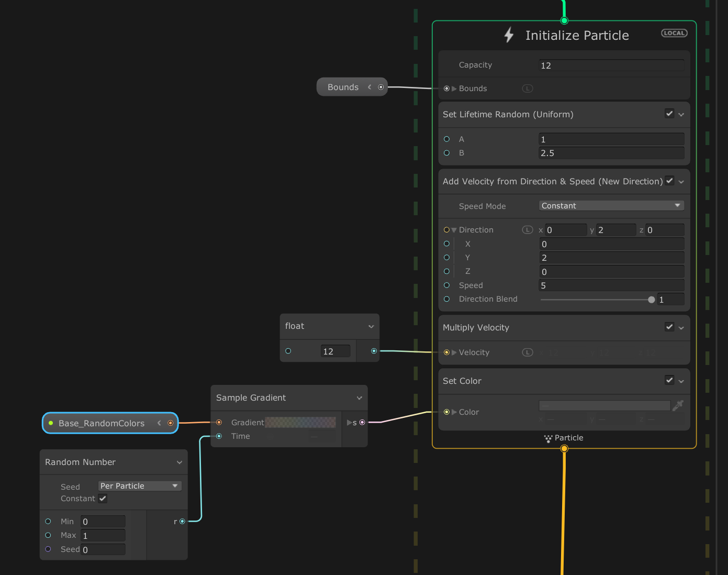Click the Capacity input field
Screen dimensions: 728x575
coord(611,65)
